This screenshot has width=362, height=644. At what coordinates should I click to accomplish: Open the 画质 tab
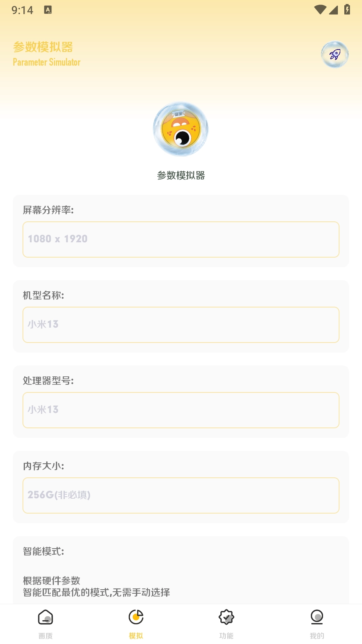45,623
